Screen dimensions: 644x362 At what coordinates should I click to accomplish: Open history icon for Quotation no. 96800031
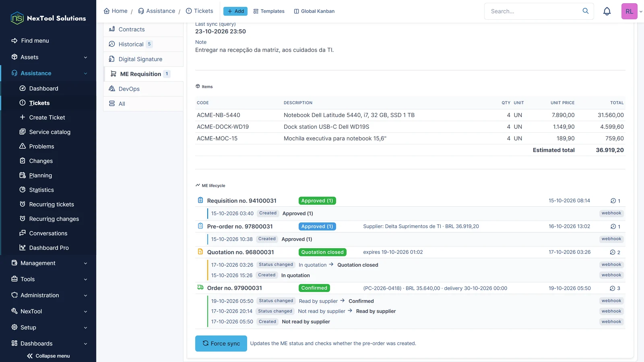[613, 252]
